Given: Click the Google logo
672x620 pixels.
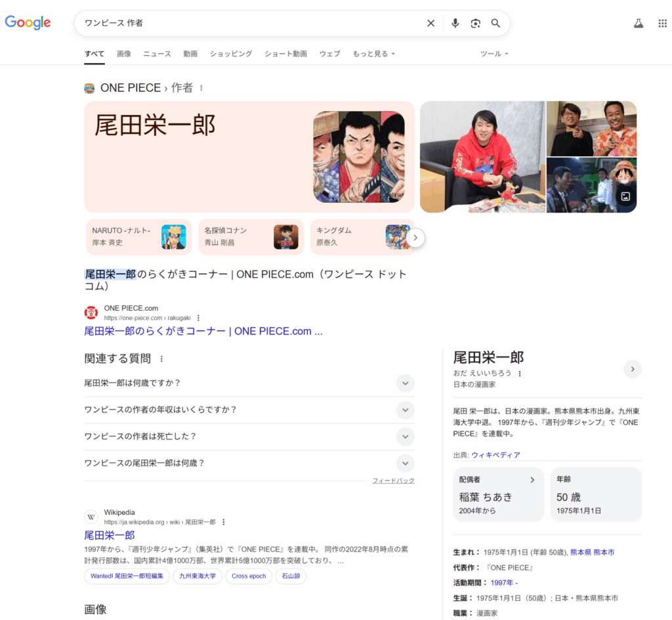Looking at the screenshot, I should click(x=28, y=22).
